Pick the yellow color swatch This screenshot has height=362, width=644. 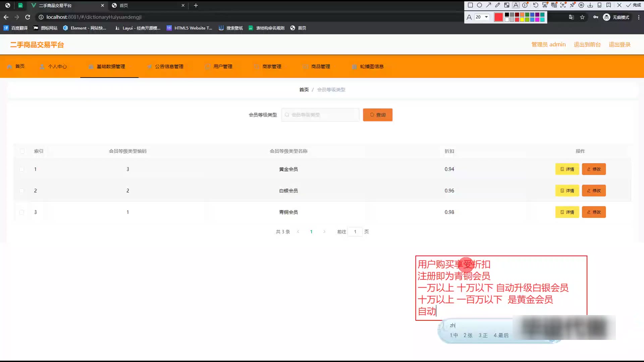pos(522,20)
